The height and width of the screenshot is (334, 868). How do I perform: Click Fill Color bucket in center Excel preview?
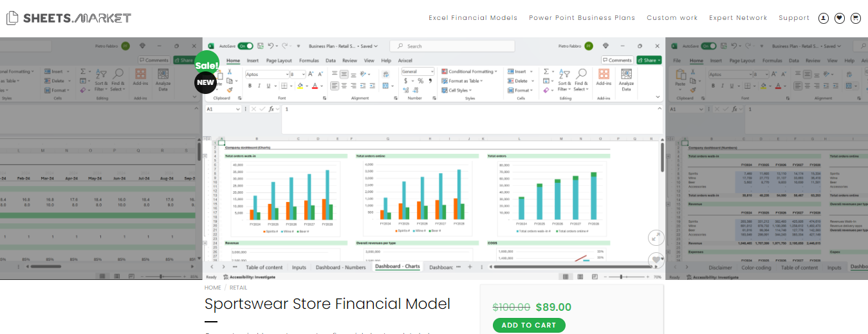300,86
